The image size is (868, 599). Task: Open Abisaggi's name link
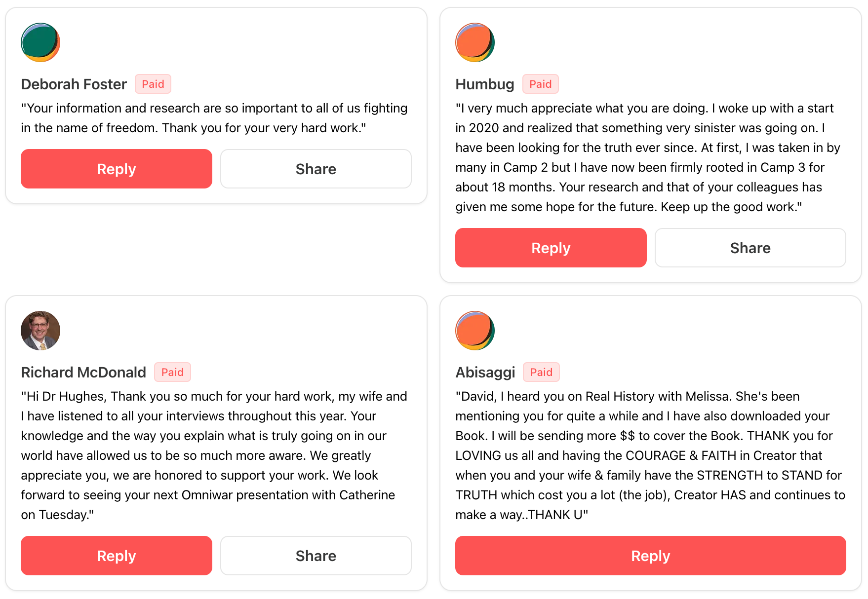[485, 373]
